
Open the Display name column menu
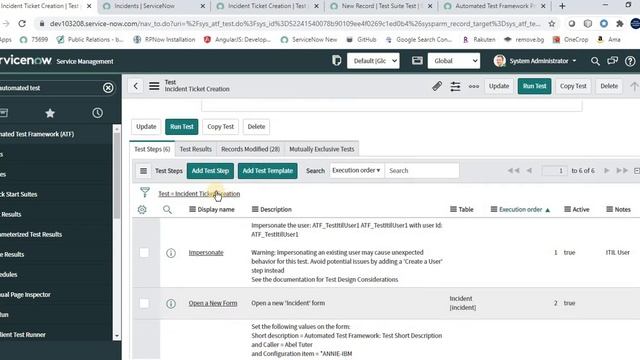pos(192,209)
